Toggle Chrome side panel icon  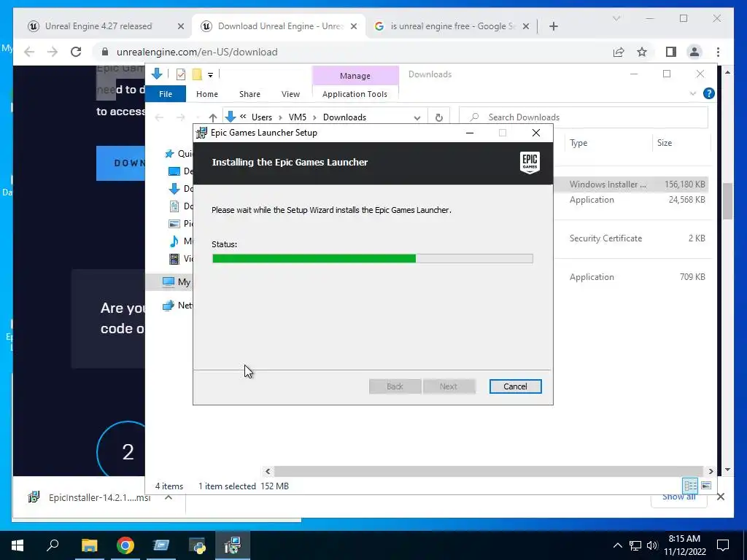pos(671,52)
